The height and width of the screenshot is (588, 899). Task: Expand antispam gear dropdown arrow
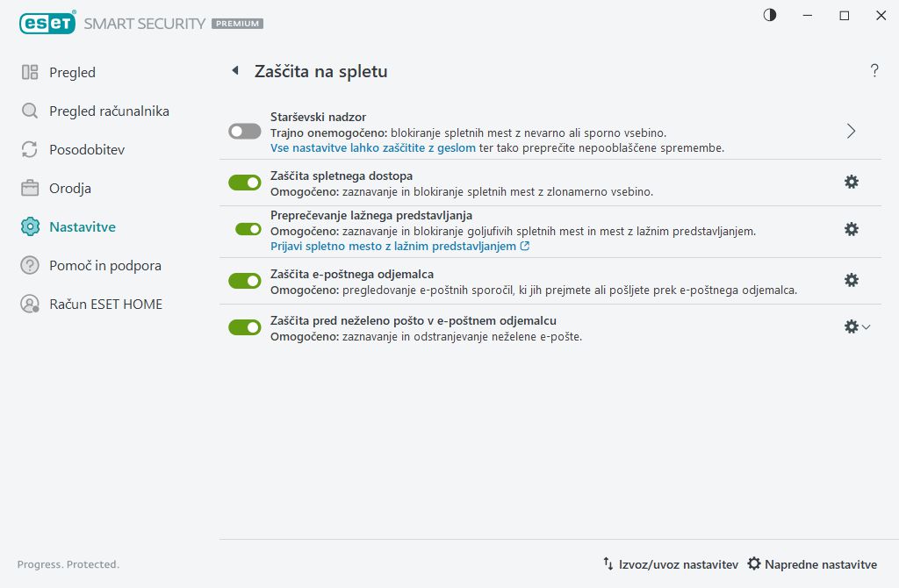click(865, 326)
